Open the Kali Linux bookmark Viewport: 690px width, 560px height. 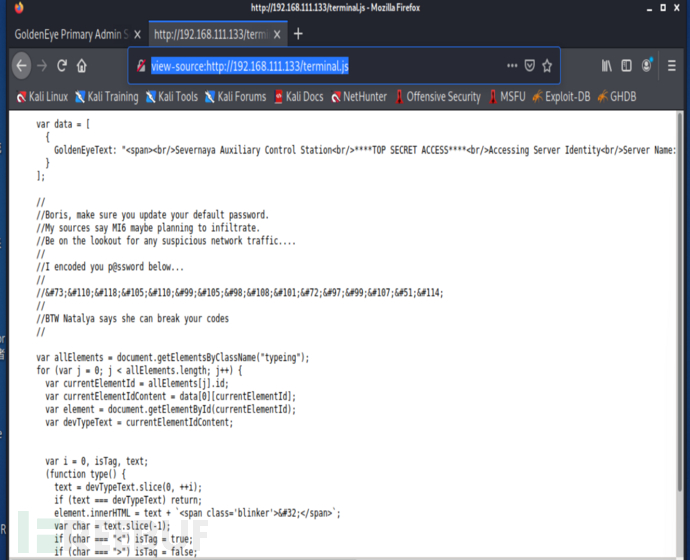point(42,97)
